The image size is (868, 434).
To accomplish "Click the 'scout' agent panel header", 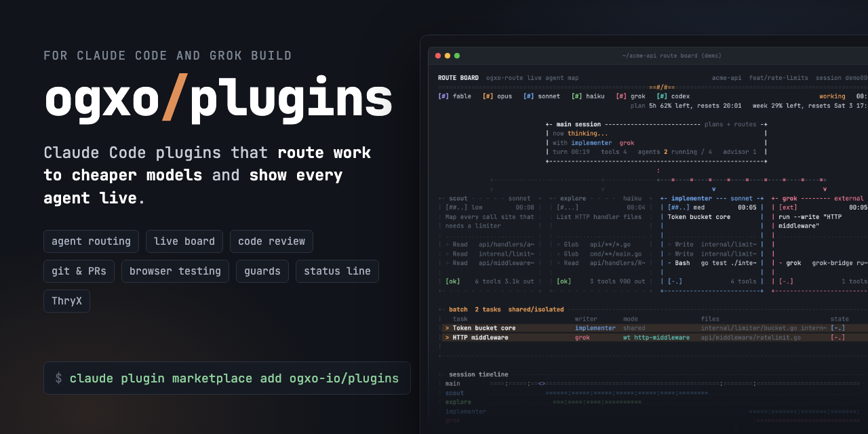I will pyautogui.click(x=458, y=199).
